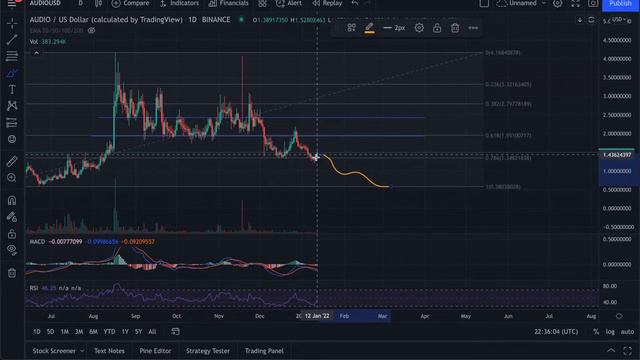Viewport: 640px width, 360px height.
Task: Set the 6M date range
Action: point(93,332)
